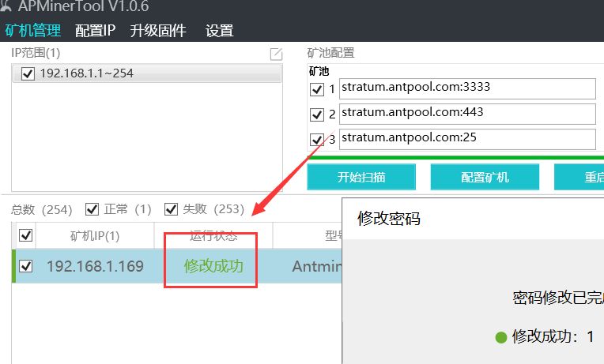Viewport: 604px width, 364px height.
Task: Open the 升级固件 tab
Action: coord(158,30)
